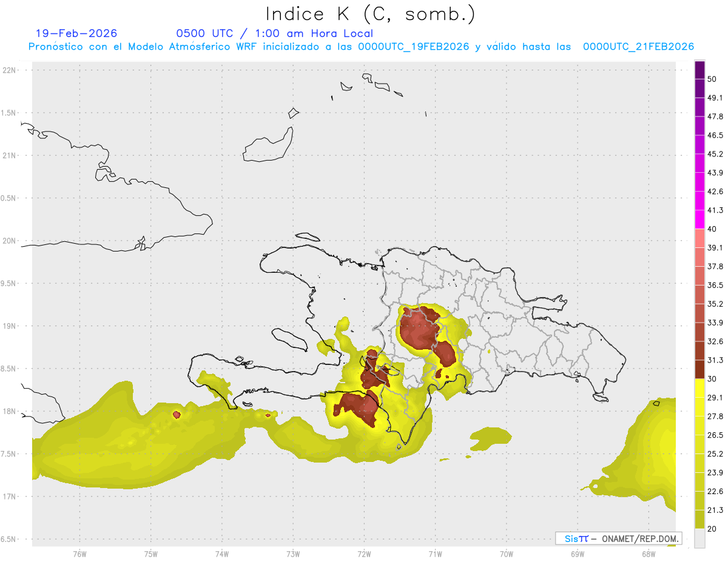Select the colorbar value '25.2'

[715, 454]
